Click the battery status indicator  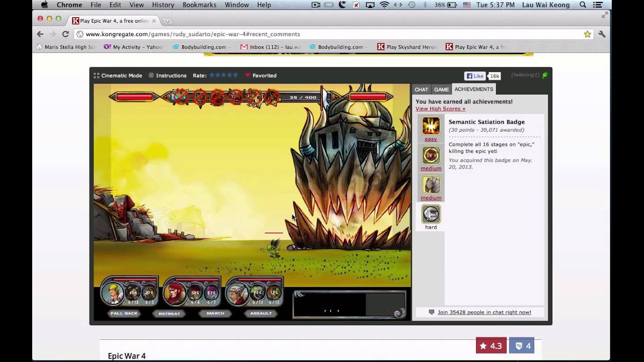(x=452, y=5)
